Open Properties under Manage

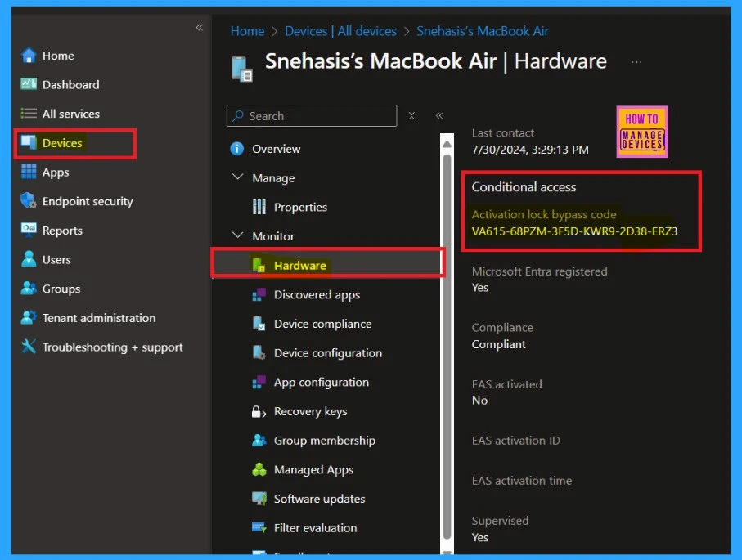pos(300,207)
